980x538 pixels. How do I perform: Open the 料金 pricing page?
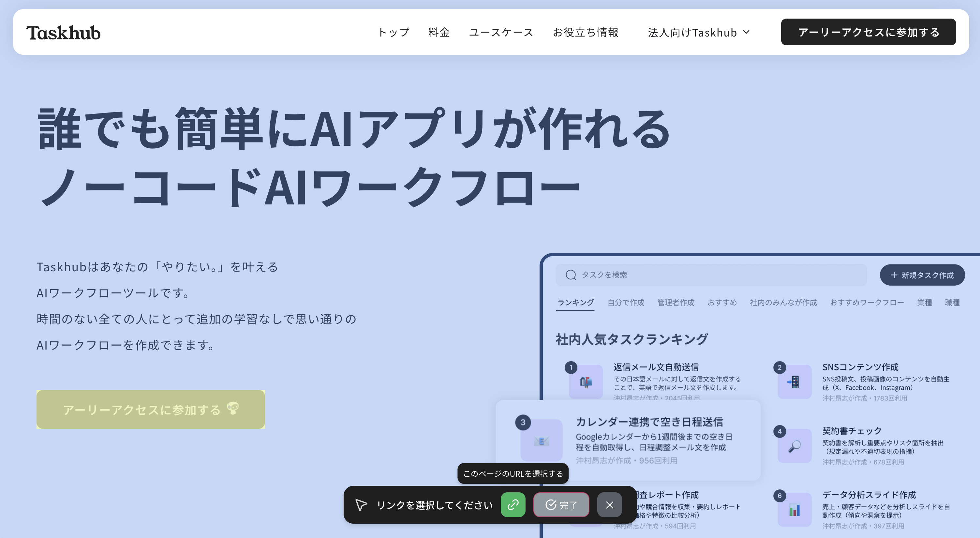[439, 32]
